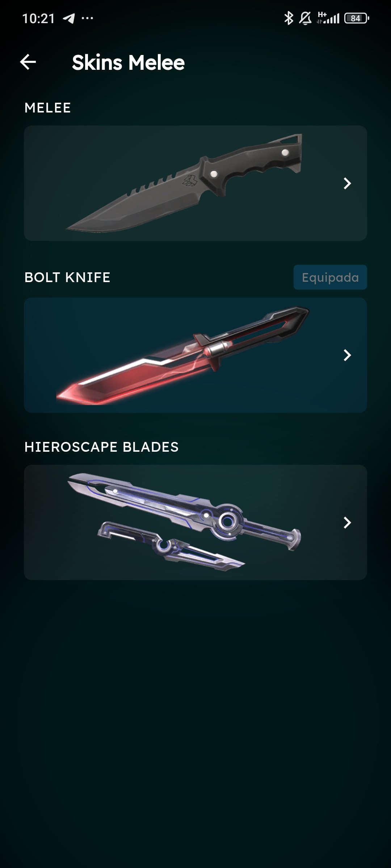Tap the red Bolt Knife image
Viewport: 391px width, 868px height.
point(183,356)
